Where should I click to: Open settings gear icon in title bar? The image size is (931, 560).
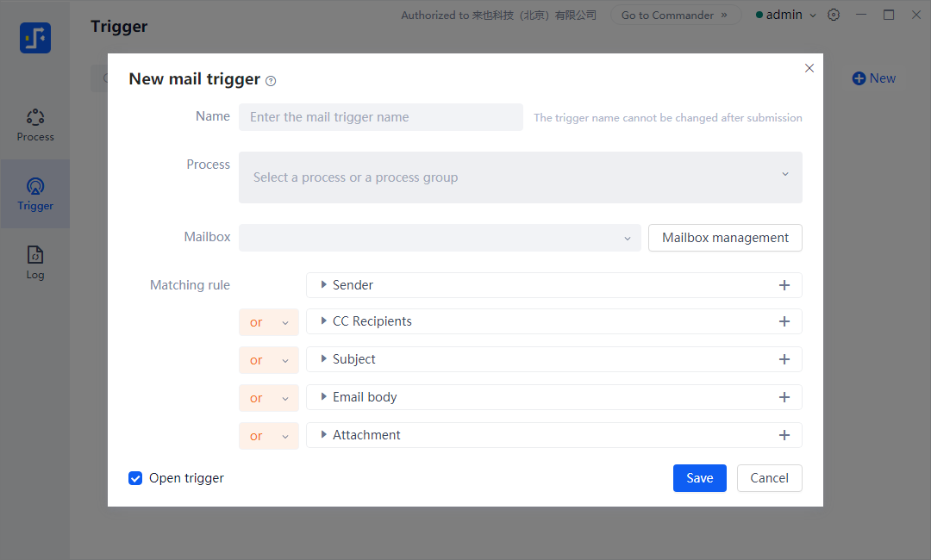click(834, 15)
